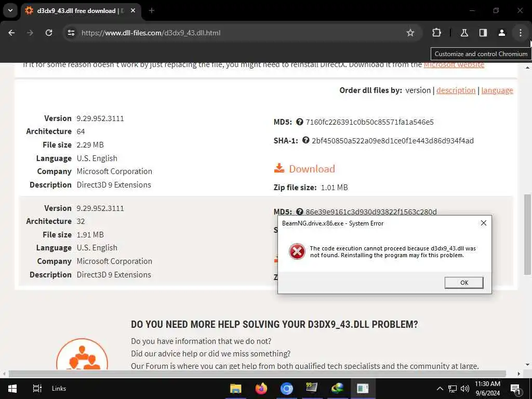The image size is (532, 399).
Task: Open the Extensions puzzle-piece menu
Action: coord(436,33)
